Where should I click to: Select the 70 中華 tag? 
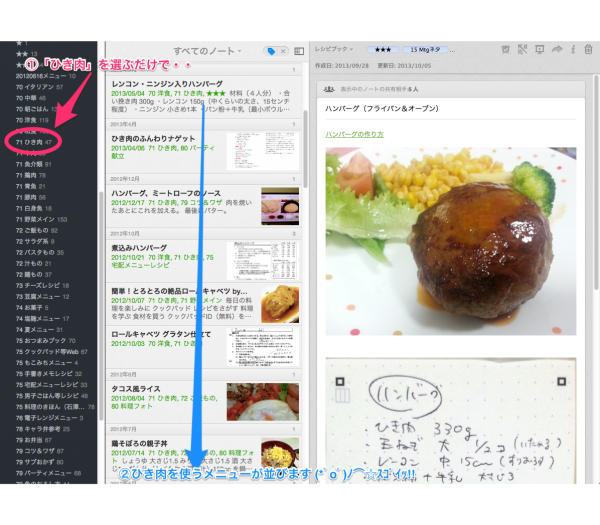[x=31, y=98]
